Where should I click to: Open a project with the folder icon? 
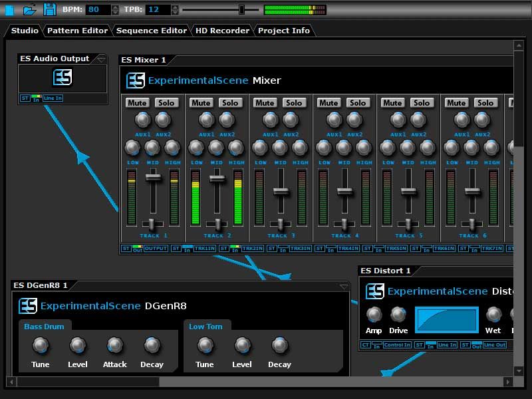29,9
